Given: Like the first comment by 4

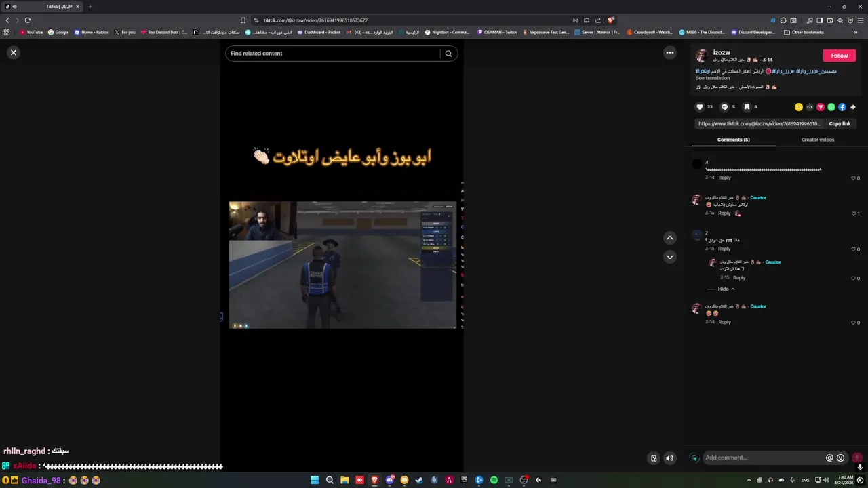Looking at the screenshot, I should (x=853, y=178).
